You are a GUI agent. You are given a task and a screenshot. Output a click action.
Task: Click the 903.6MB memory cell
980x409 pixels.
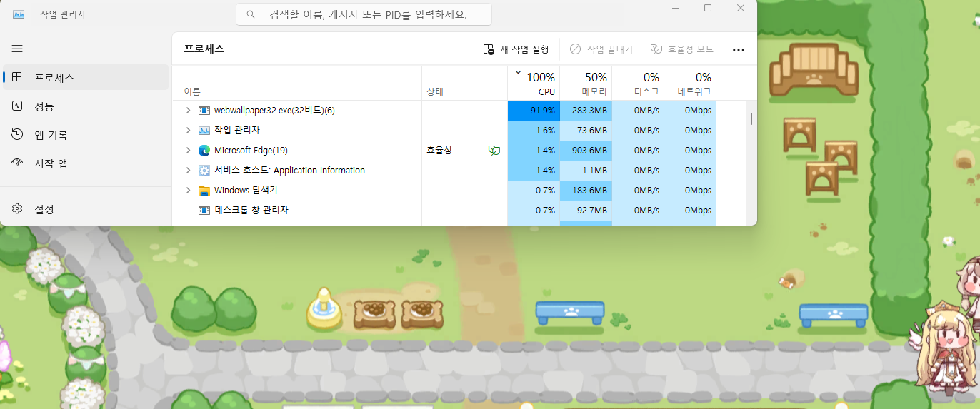[x=586, y=151]
